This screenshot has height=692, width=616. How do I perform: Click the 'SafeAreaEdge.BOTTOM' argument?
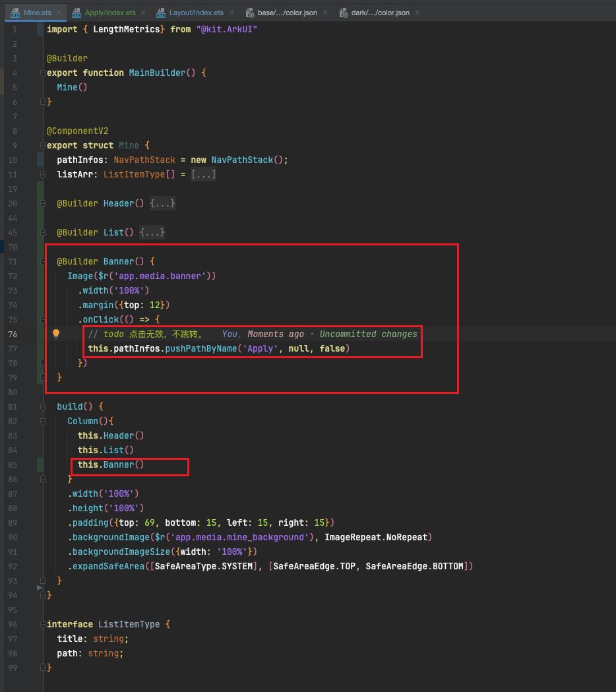[414, 566]
